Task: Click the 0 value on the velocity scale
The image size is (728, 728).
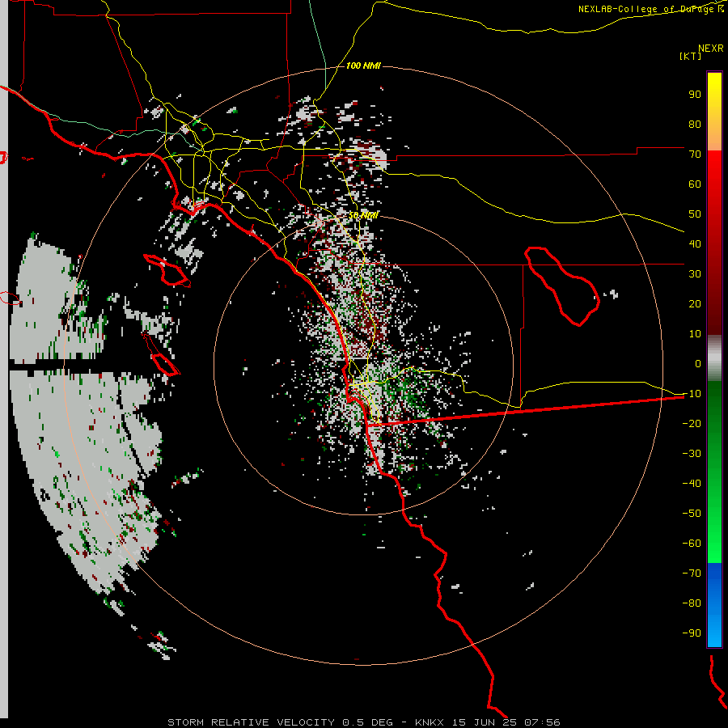Action: (x=698, y=363)
